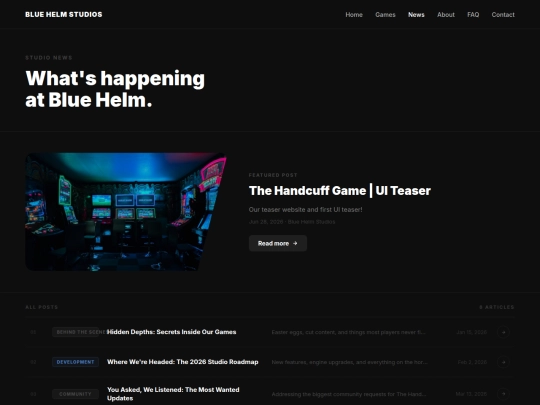
Task: Open the Games nav link
Action: click(385, 15)
